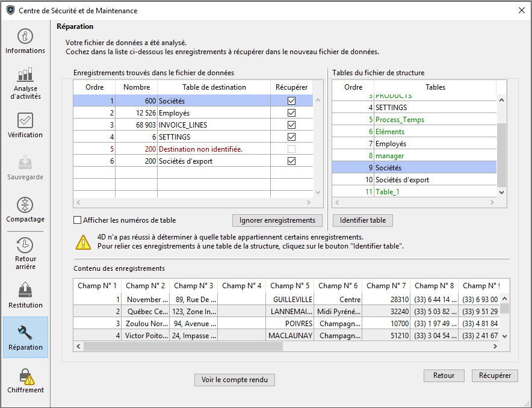Select the Employés table in structure list
The image size is (532, 408).
(x=391, y=144)
